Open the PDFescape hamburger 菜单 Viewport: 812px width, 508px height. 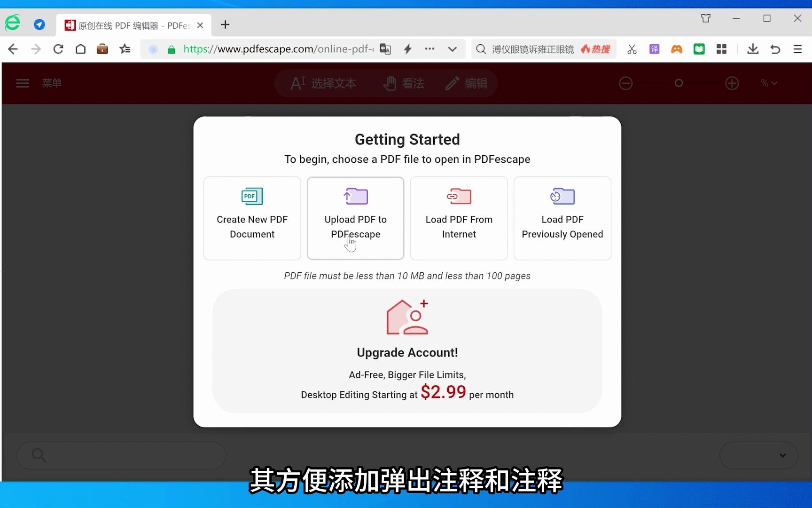(x=22, y=83)
